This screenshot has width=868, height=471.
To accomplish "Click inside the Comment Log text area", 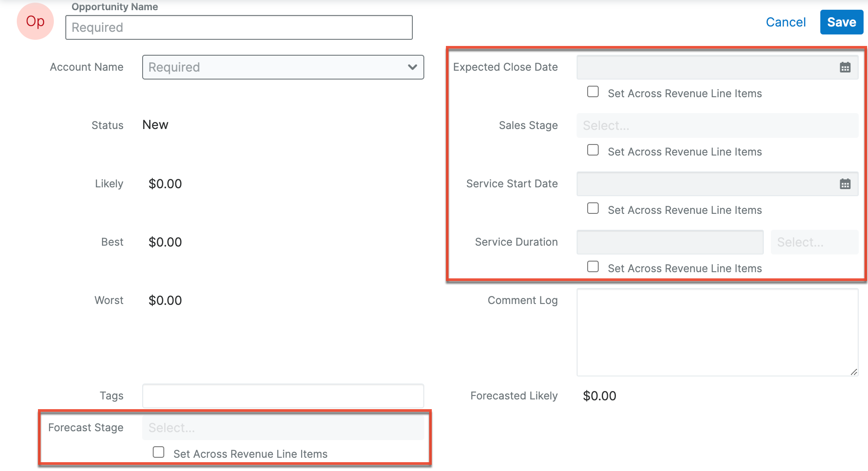I will pos(717,332).
